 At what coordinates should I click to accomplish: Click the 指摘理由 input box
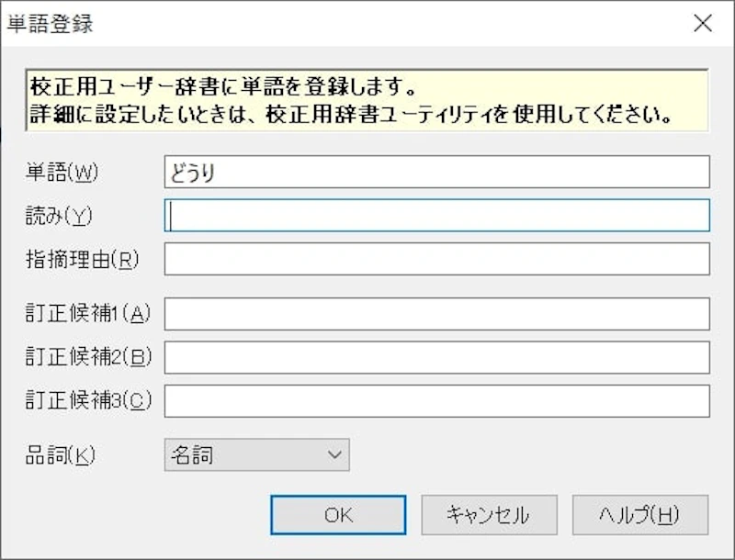pos(436,259)
